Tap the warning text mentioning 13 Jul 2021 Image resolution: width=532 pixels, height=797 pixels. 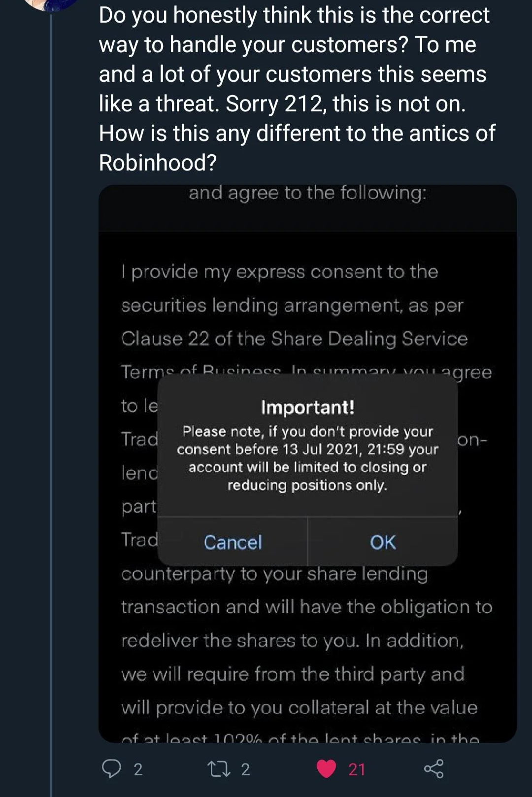pos(307,458)
